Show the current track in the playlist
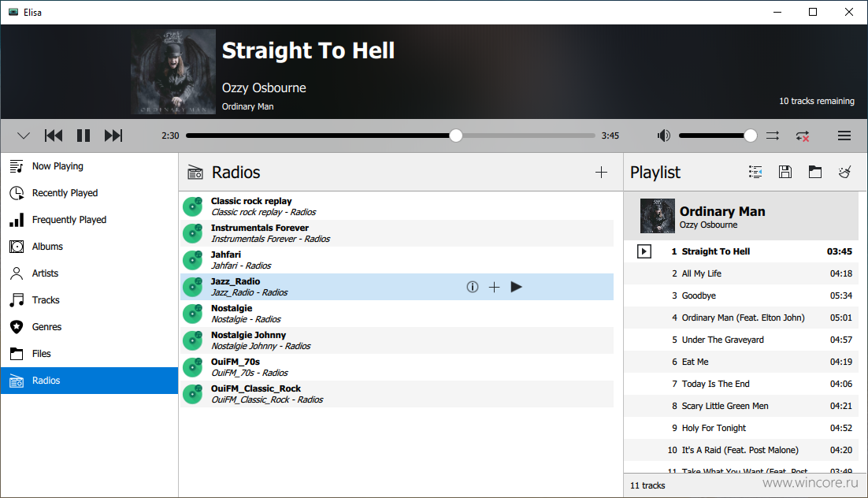 tap(755, 173)
